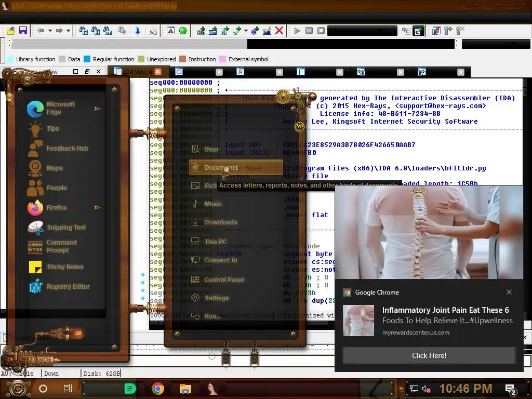The image size is (532, 399).
Task: Switch to the Structures tab with A icon
Action: click(240, 72)
